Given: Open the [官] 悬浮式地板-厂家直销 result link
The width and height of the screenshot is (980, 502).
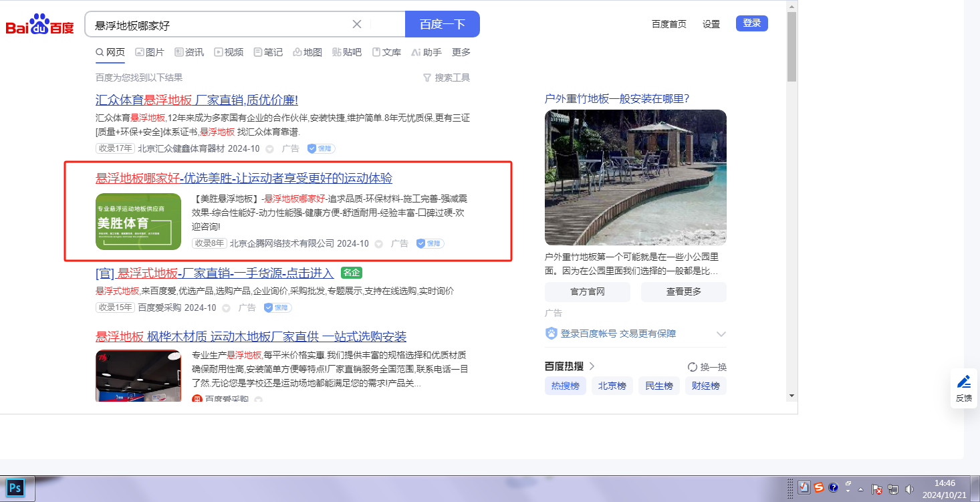Looking at the screenshot, I should pos(215,273).
